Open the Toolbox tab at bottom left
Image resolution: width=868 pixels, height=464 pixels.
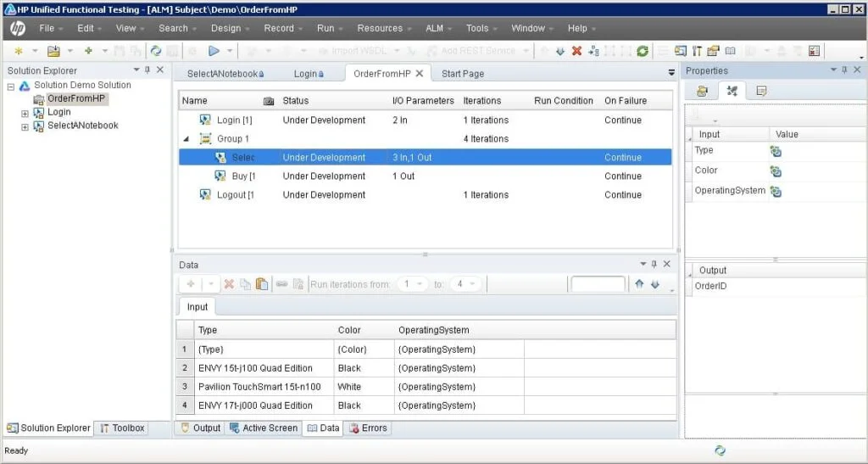122,428
